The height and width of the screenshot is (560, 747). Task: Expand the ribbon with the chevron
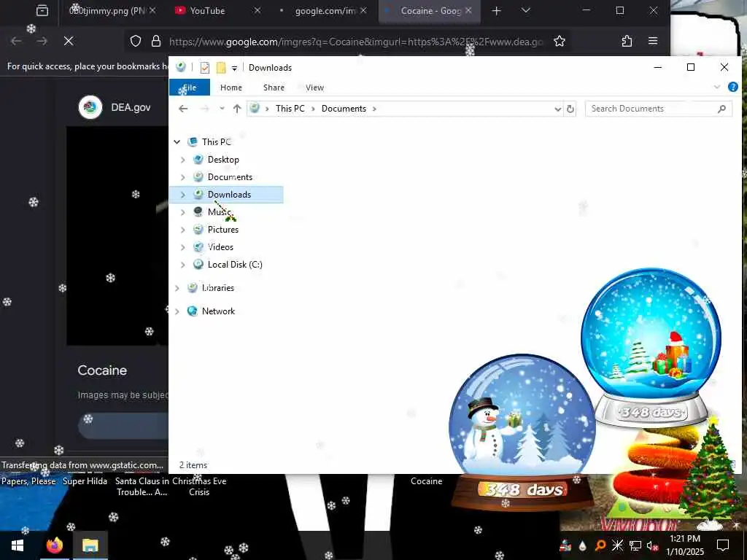[717, 87]
